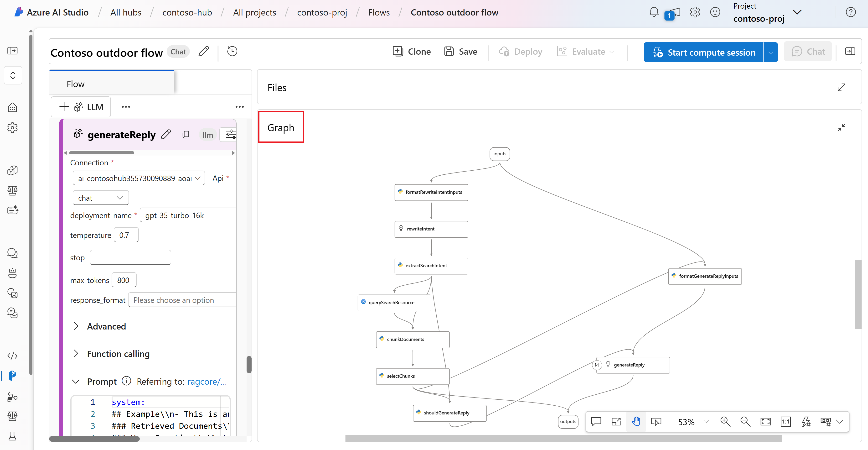Open the flow version history icon
Viewport: 868px width, 450px height.
232,51
